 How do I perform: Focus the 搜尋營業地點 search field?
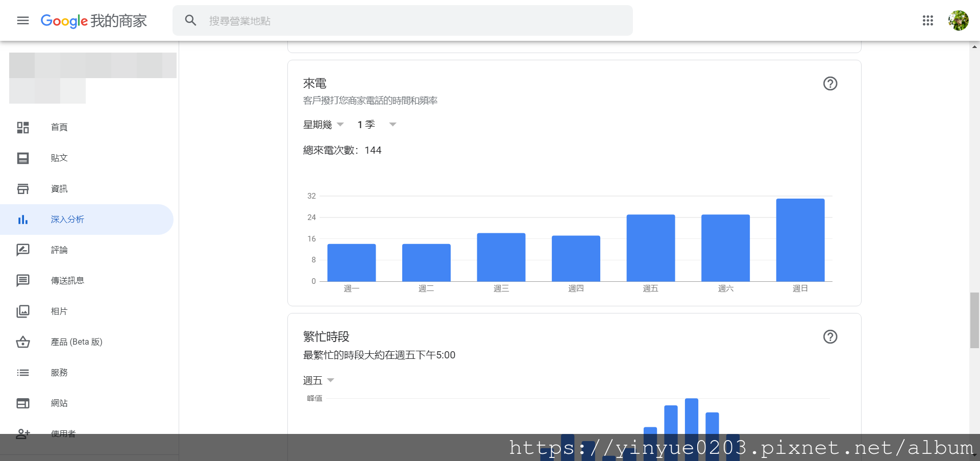pyautogui.click(x=403, y=20)
